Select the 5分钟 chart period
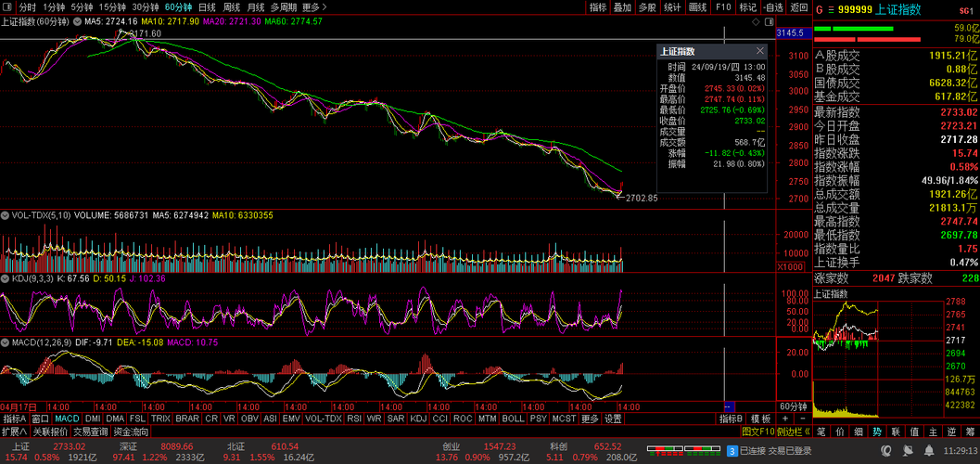 click(x=81, y=7)
